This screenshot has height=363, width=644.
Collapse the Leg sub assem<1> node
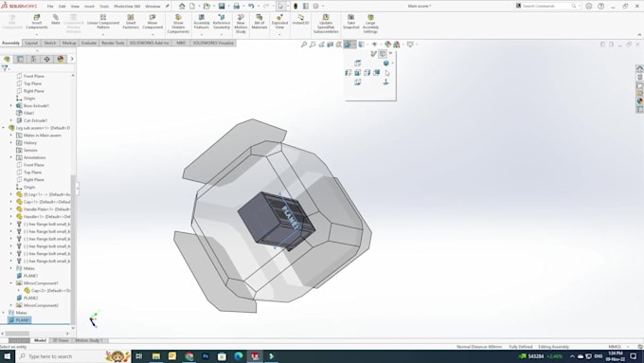click(4, 128)
